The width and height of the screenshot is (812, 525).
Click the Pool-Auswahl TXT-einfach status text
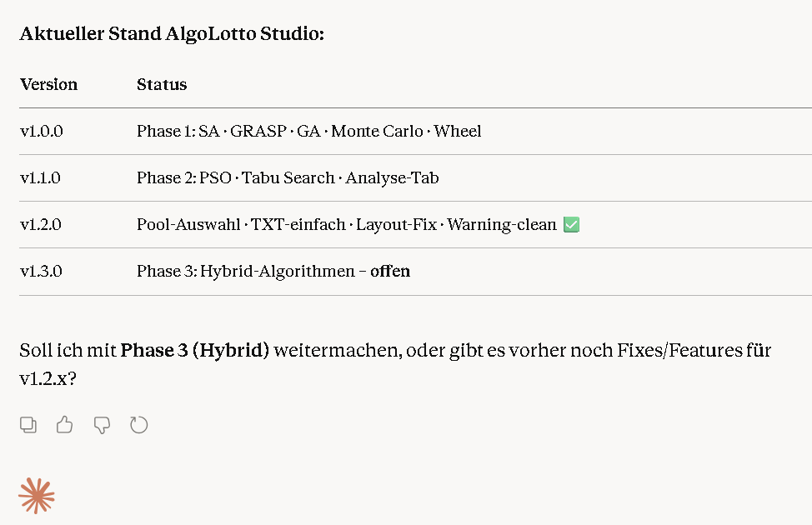point(346,224)
